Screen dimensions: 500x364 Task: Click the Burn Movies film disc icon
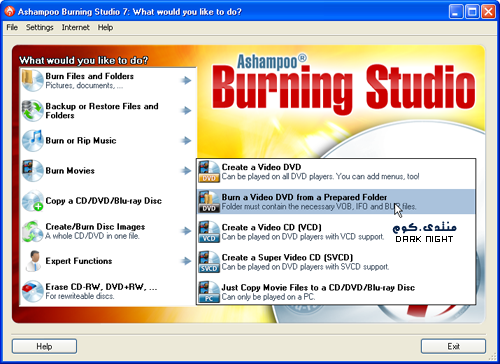pos(33,171)
